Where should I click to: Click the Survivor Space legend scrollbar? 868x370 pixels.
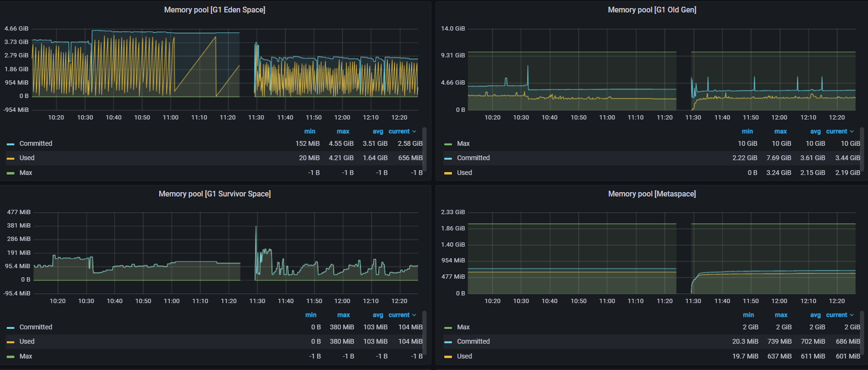[425, 333]
